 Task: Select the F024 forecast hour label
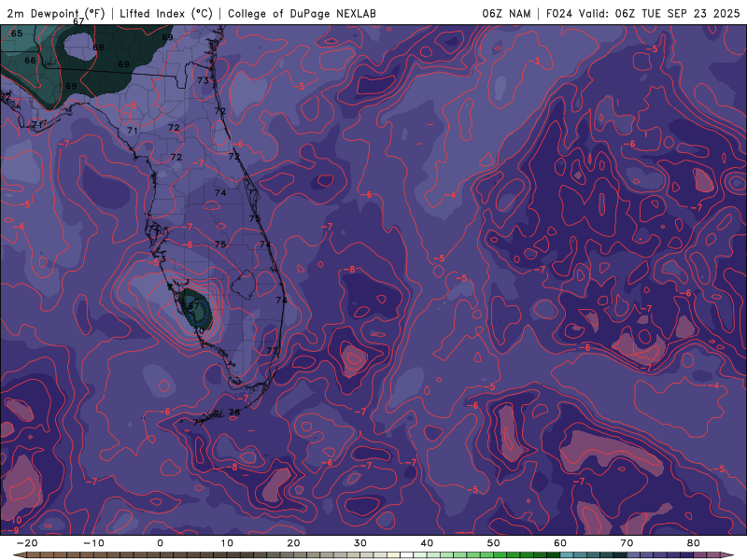[558, 13]
